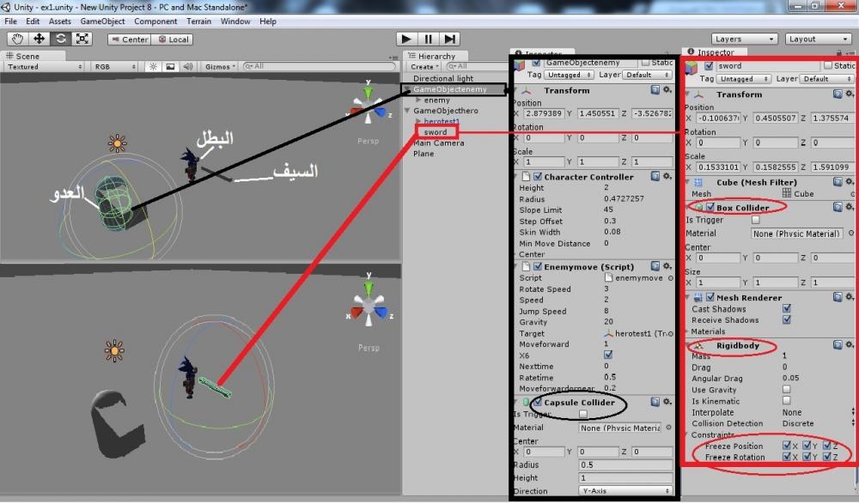This screenshot has height=504, width=859.
Task: Open the Layers dropdown
Action: click(x=744, y=39)
